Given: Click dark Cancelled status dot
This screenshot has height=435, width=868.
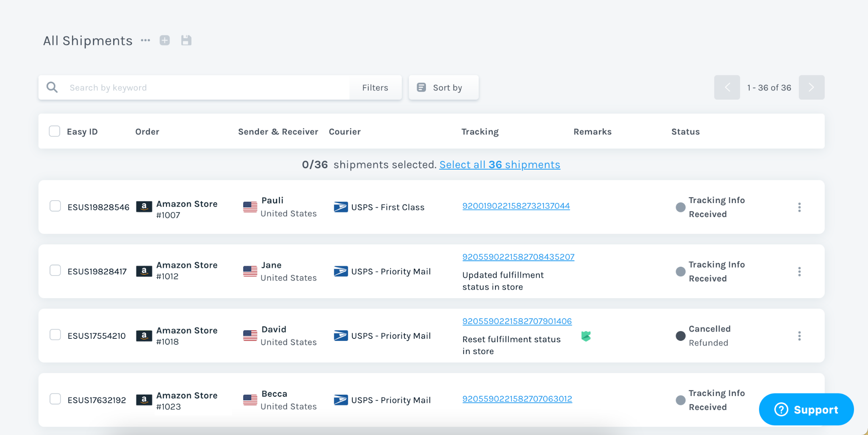Looking at the screenshot, I should click(x=680, y=336).
